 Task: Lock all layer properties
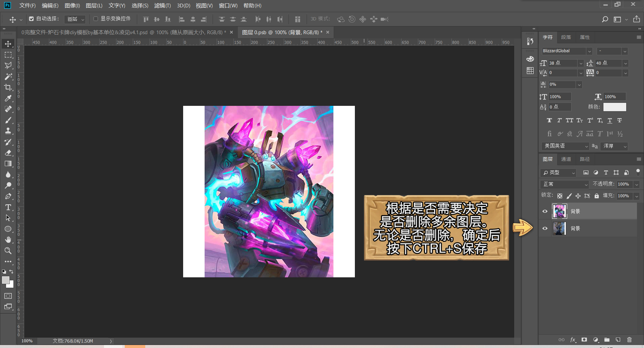pyautogui.click(x=596, y=196)
